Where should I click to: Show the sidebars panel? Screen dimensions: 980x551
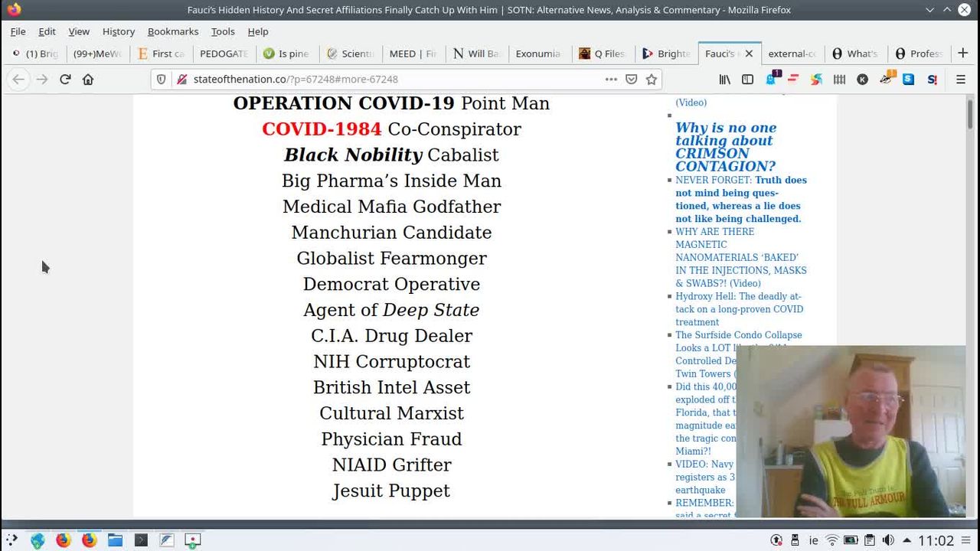click(747, 79)
